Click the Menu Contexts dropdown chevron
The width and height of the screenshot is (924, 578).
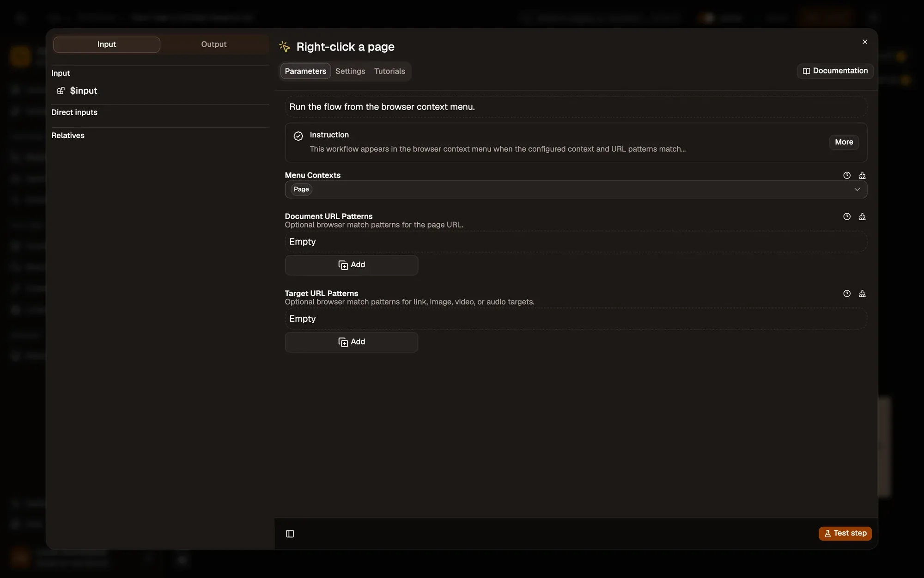point(857,190)
